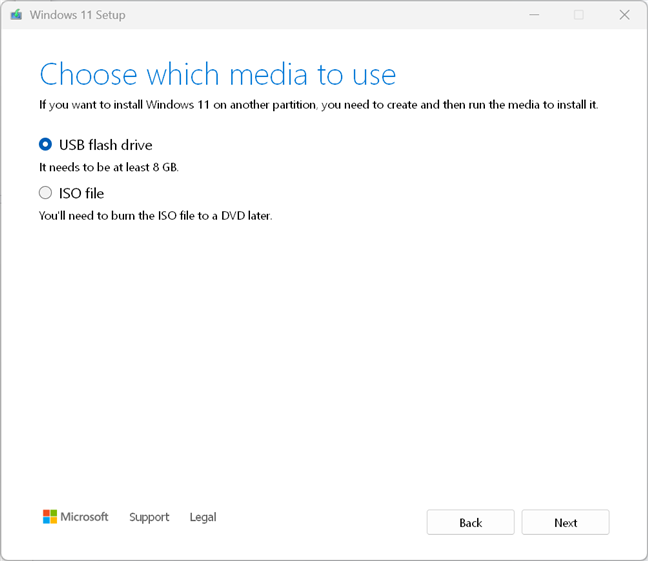This screenshot has width=648, height=561.
Task: Open the Support link
Action: point(149,517)
